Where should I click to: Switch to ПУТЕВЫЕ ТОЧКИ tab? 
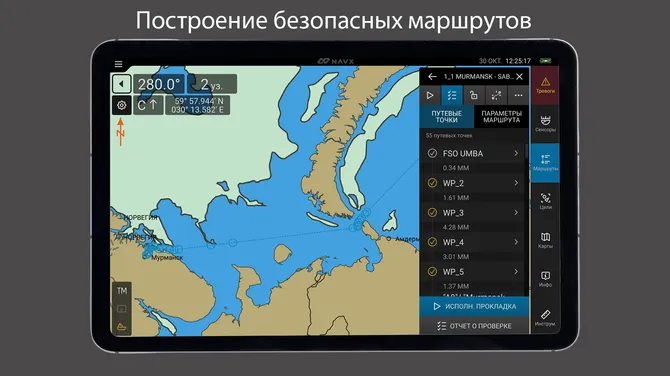[x=447, y=117]
